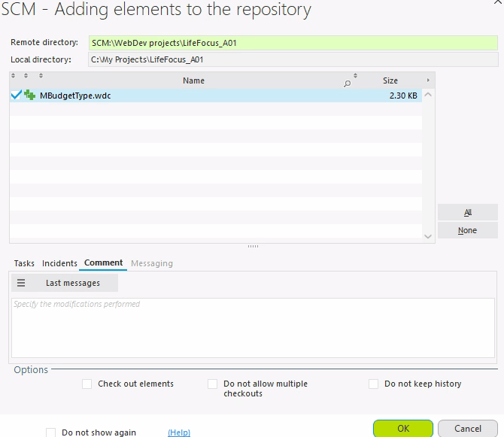Click the green plus icon for MBudgetType.wdc
The image size is (504, 437).
coord(30,96)
